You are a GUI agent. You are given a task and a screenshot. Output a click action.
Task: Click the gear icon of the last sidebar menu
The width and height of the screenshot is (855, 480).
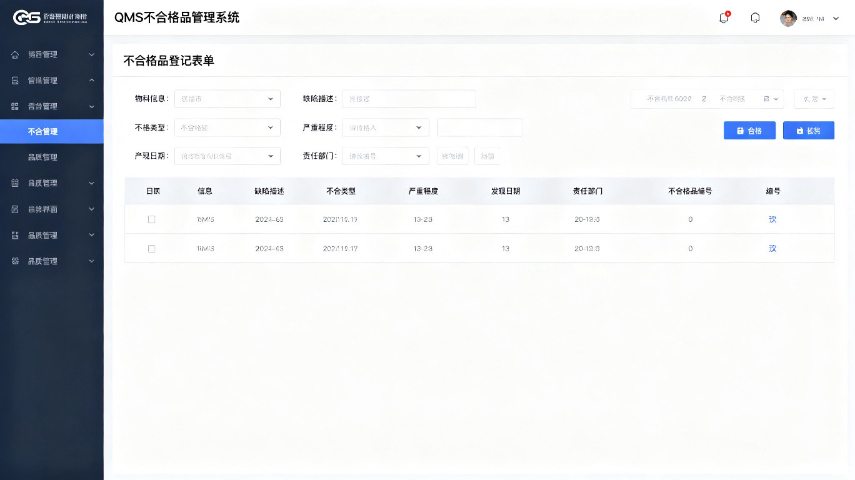pos(15,261)
